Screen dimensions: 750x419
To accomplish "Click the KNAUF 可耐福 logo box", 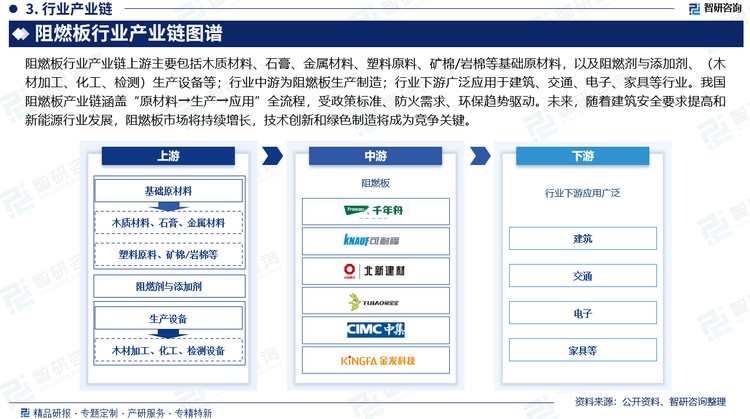I will (375, 241).
